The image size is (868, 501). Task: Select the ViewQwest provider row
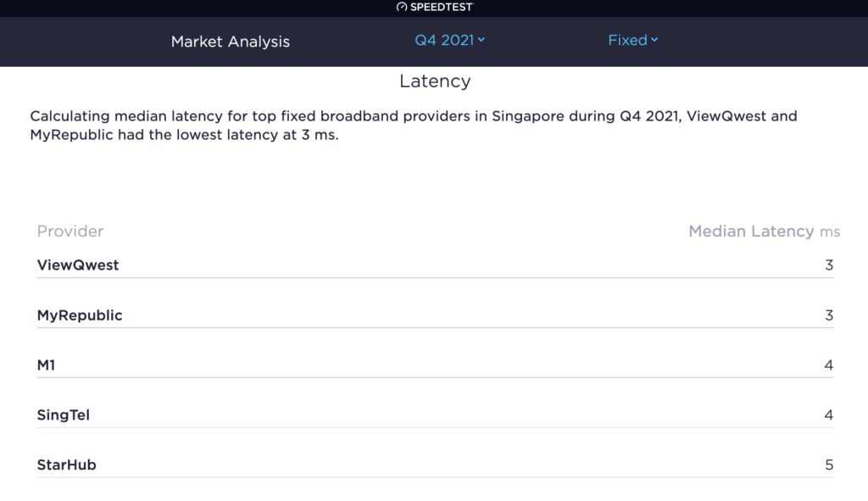coord(435,265)
